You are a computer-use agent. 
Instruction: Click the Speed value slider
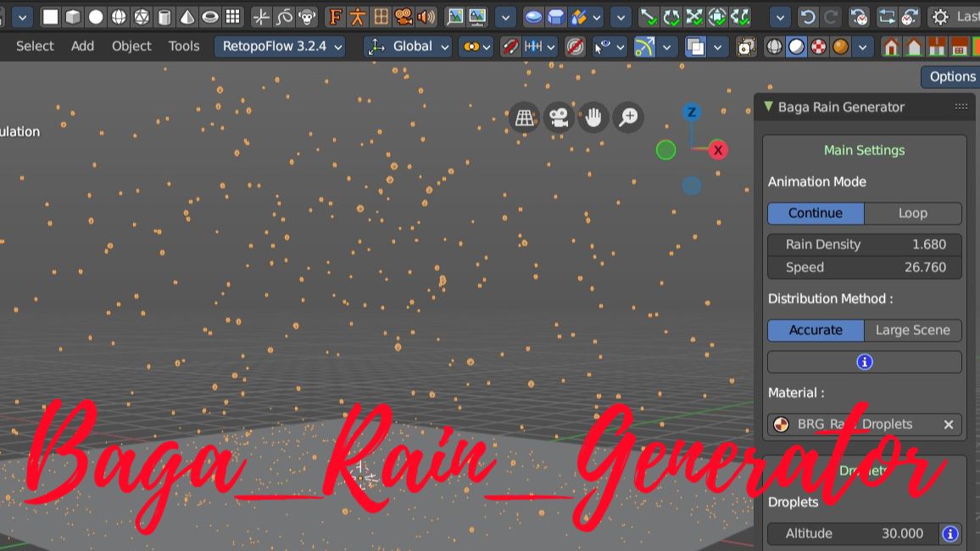[x=865, y=267]
